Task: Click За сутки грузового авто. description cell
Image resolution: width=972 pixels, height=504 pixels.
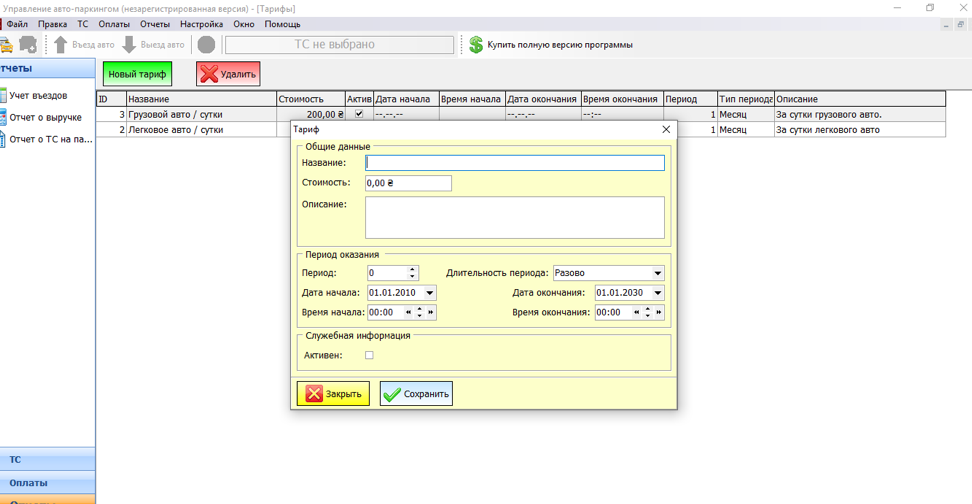Action: coord(860,115)
